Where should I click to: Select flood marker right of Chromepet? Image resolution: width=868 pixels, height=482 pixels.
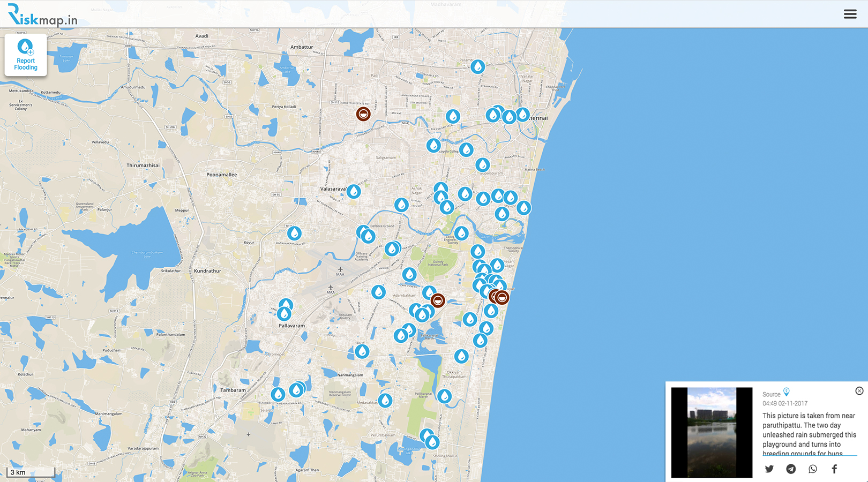[x=362, y=351]
